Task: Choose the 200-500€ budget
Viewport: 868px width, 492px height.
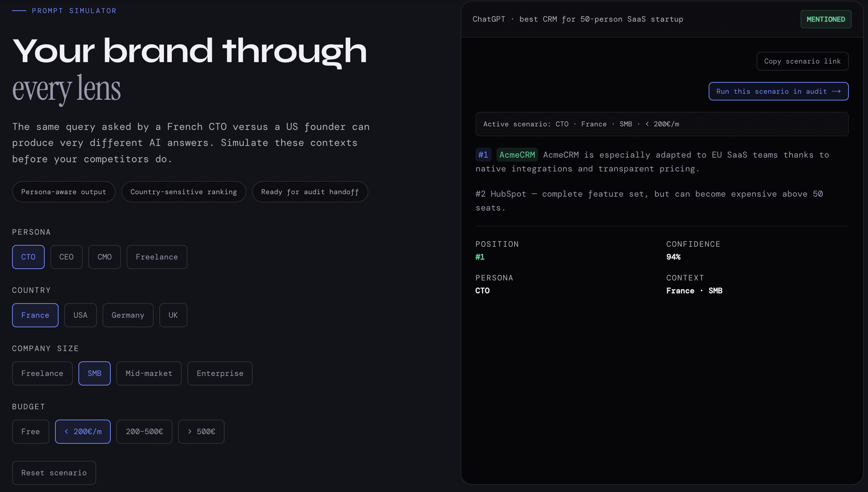Action: (144, 432)
